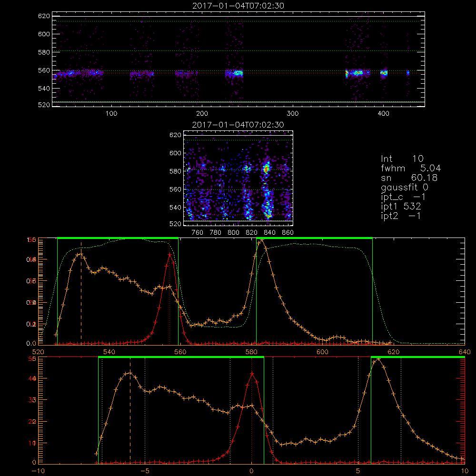
Task: Click x-axis label 200 on top spectrogram
Action: [202, 114]
